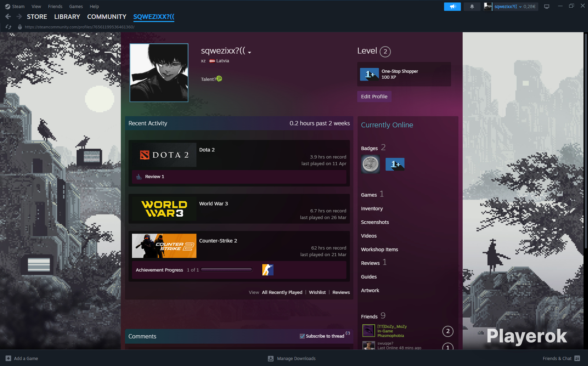This screenshot has width=588, height=366.
Task: Click the page vertical scrollbar
Action: (586, 141)
